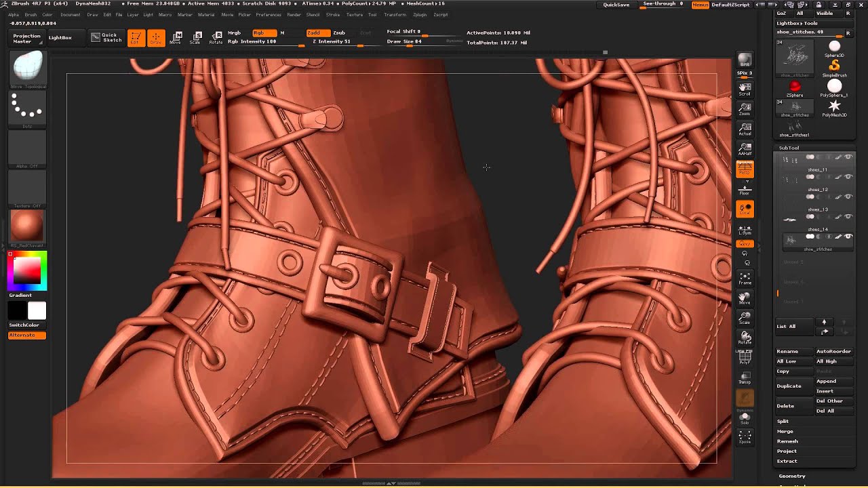Select the ZSphere tool icon
Image resolution: width=868 pixels, height=488 pixels.
795,89
